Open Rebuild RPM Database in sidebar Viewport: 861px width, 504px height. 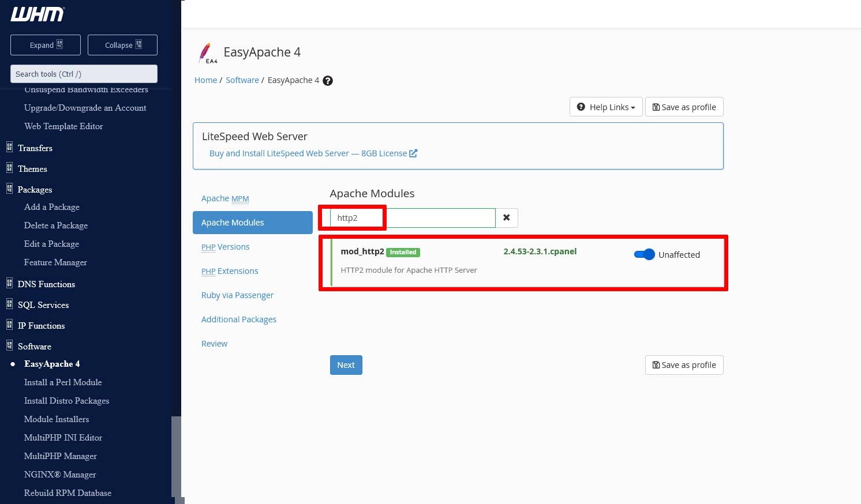tap(68, 493)
